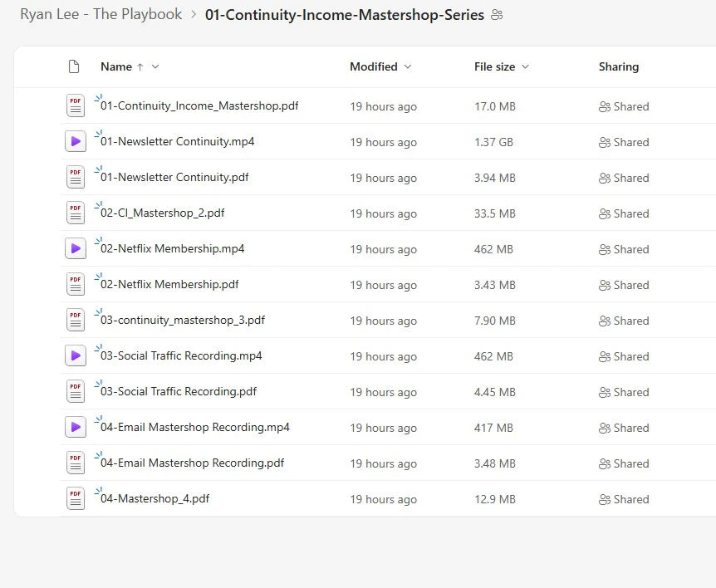Open 04-Email Mastershop Recording.pdf file
This screenshot has width=716, height=588.
192,463
